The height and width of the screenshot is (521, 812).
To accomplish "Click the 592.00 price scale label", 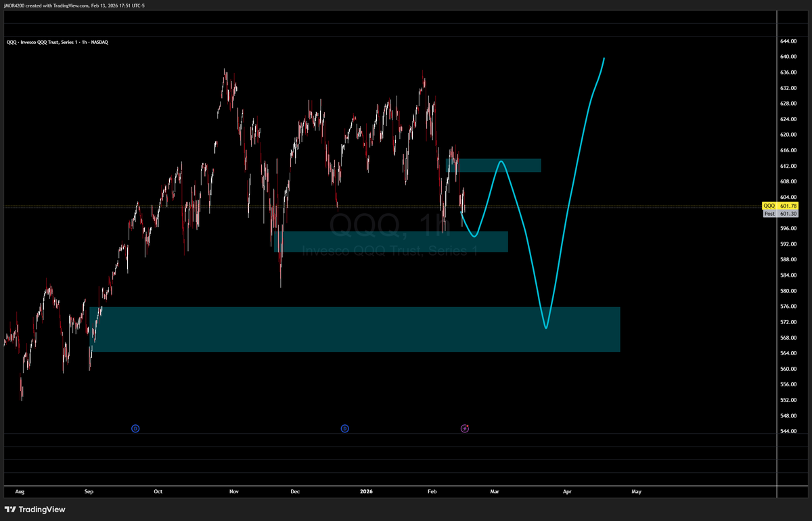I will click(x=789, y=244).
